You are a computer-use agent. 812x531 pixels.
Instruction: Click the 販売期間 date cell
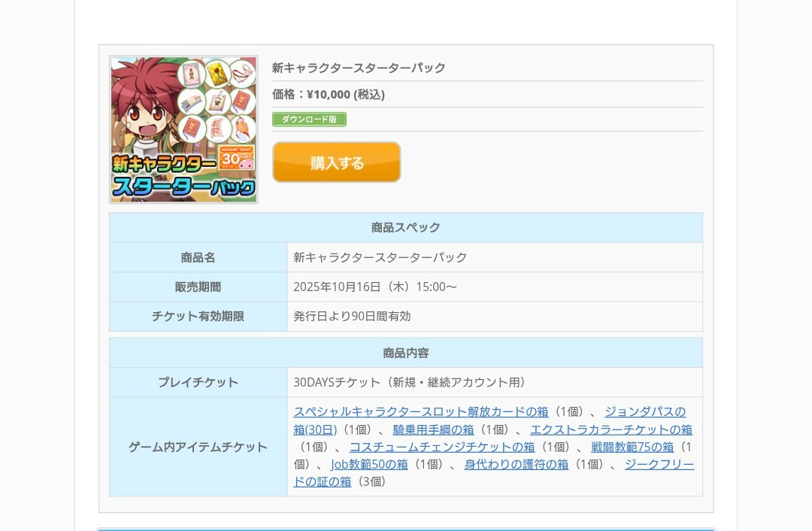pos(495,287)
